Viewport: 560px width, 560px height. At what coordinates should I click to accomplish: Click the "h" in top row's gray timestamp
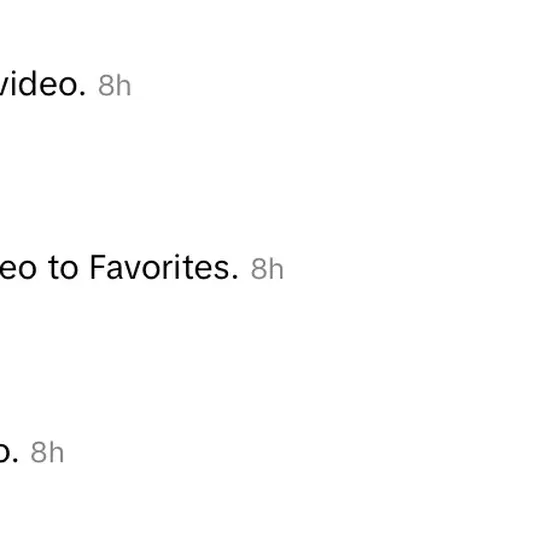coord(124,85)
